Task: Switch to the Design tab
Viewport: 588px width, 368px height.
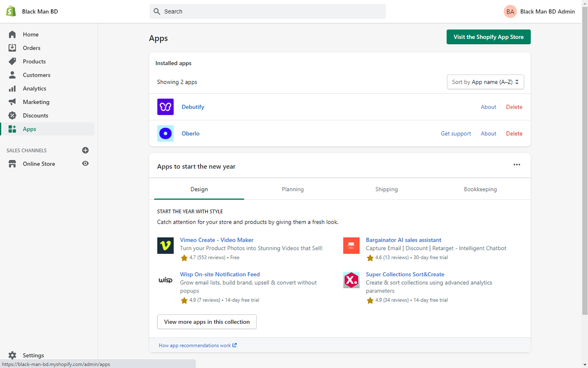Action: 199,189
